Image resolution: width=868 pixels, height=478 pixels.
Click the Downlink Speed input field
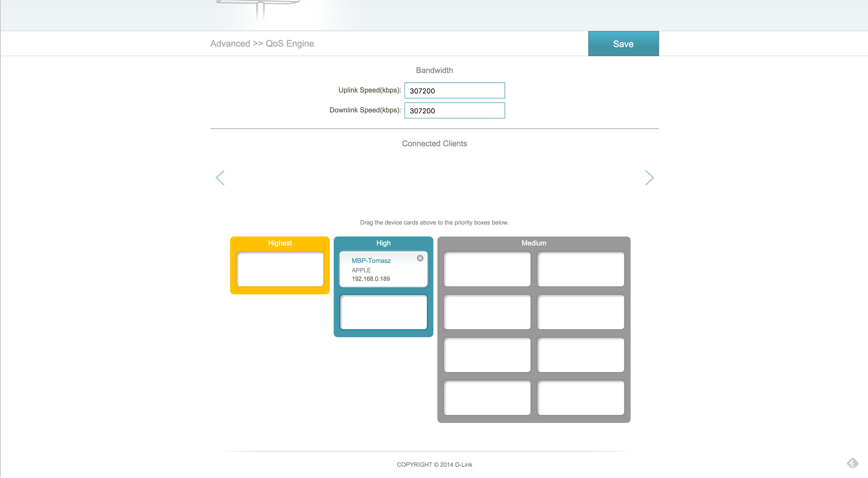[x=454, y=111]
